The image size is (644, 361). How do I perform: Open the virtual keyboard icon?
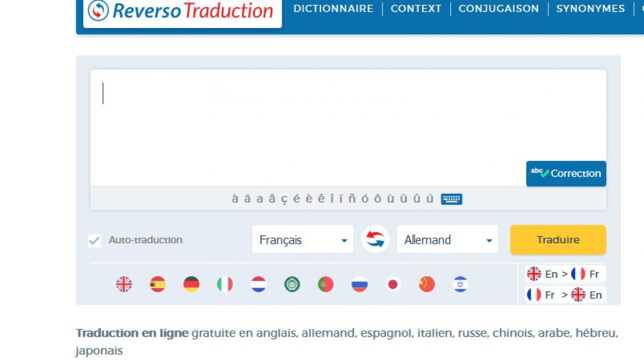pos(451,199)
